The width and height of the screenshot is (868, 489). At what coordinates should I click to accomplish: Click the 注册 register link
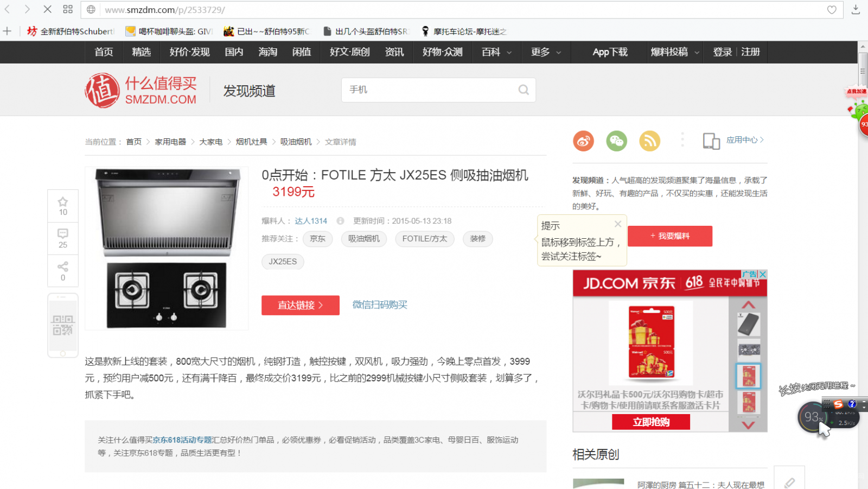tap(750, 52)
